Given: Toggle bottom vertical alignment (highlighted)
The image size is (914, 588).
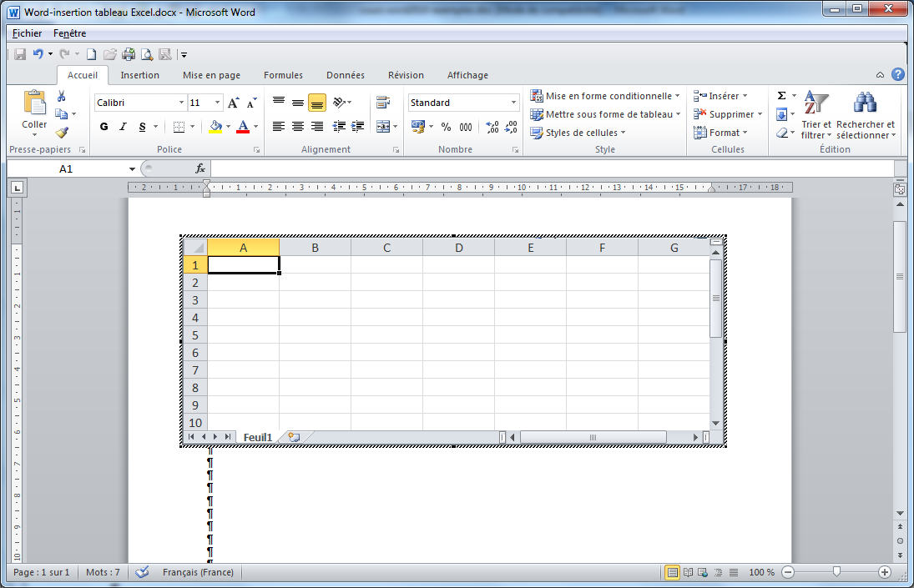Looking at the screenshot, I should (317, 103).
